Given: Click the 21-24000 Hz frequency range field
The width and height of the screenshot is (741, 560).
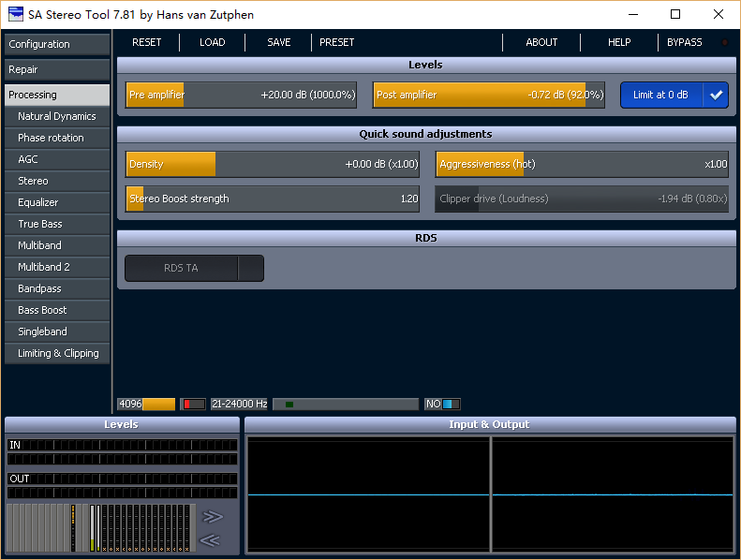Looking at the screenshot, I should [x=239, y=404].
